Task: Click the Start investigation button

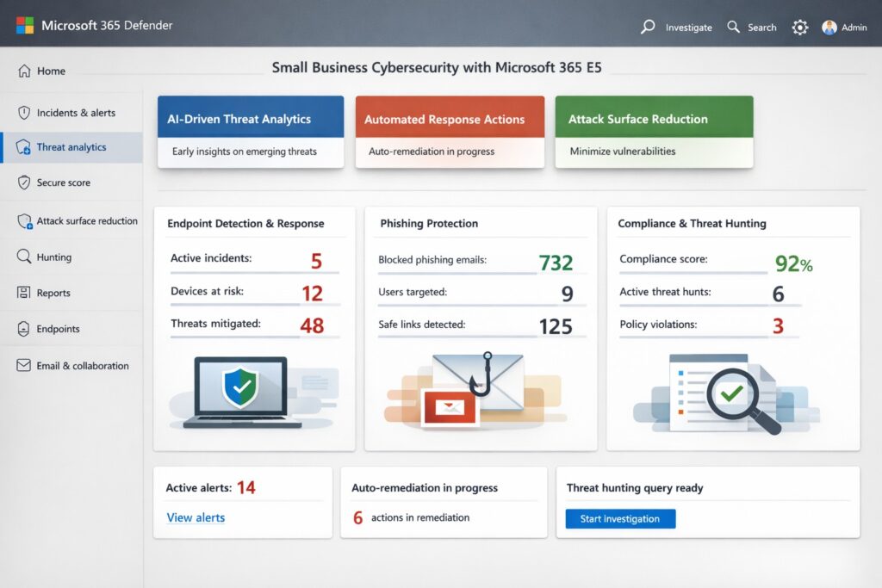Action: [x=619, y=518]
